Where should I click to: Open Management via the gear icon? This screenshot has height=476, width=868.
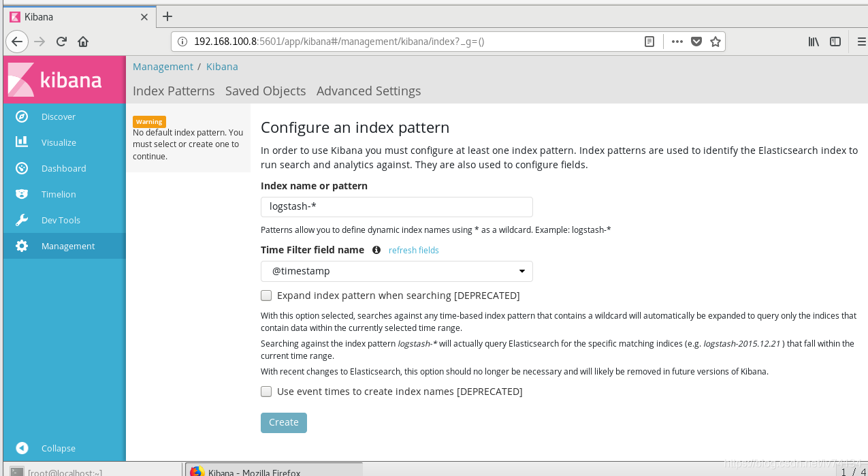point(22,246)
